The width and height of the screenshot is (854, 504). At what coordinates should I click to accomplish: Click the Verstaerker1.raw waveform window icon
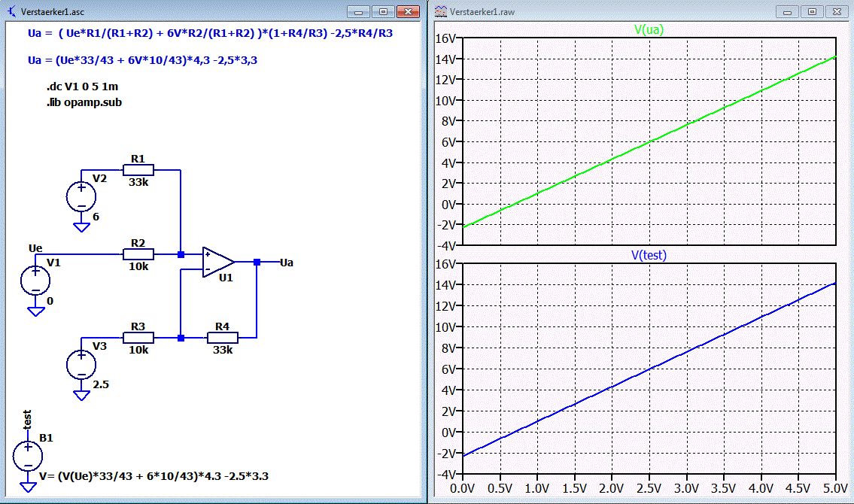click(441, 11)
